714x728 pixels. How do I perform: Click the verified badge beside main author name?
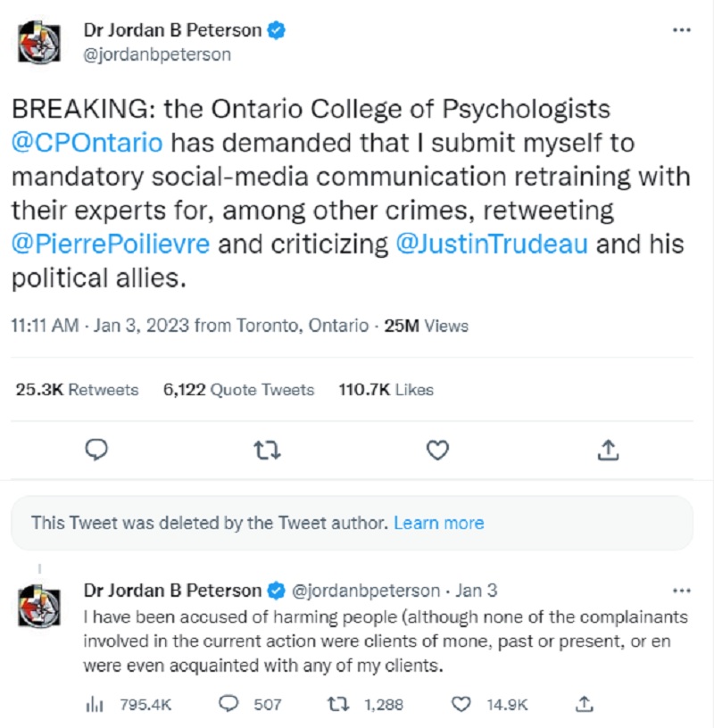pos(277,30)
